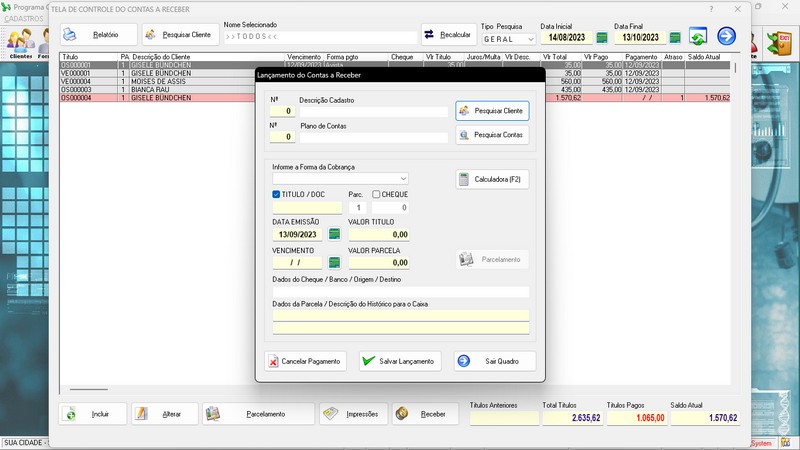This screenshot has width=800, height=450.
Task: Click the blue arrow exit icon at top right
Action: (726, 36)
